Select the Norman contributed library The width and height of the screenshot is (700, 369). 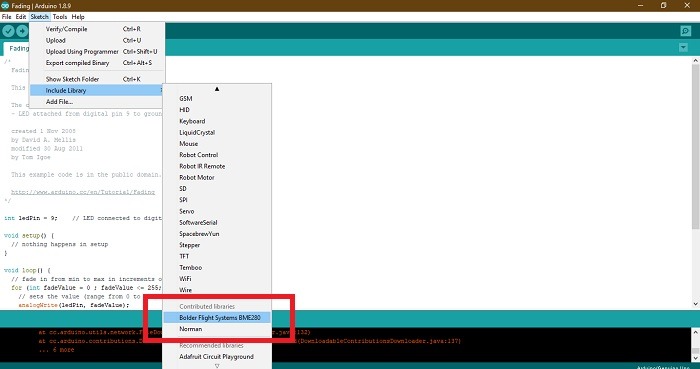tap(217, 329)
